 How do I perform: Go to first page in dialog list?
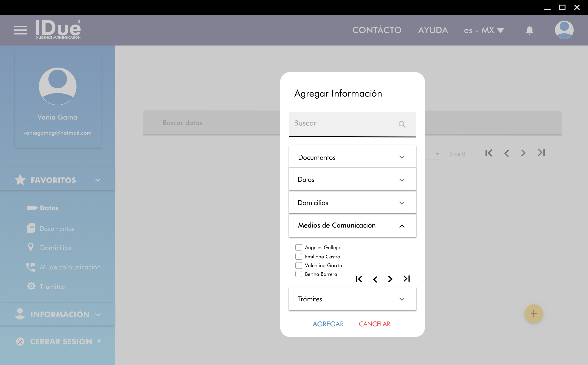tap(359, 279)
